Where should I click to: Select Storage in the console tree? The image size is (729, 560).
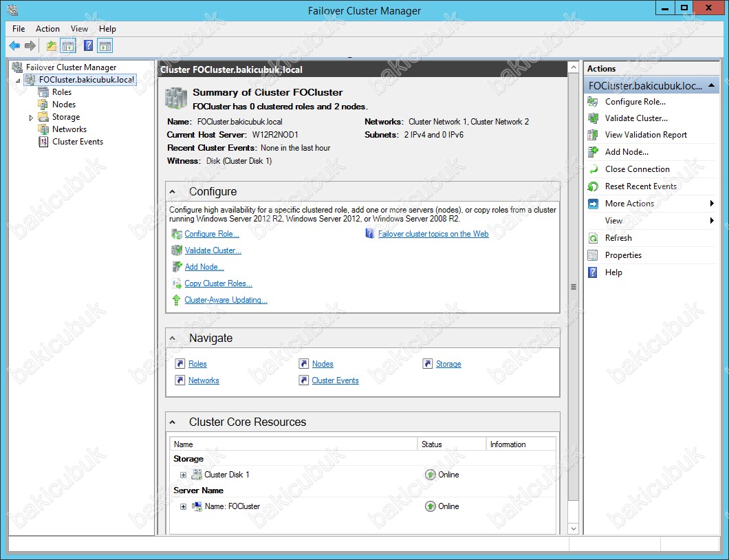(x=65, y=117)
